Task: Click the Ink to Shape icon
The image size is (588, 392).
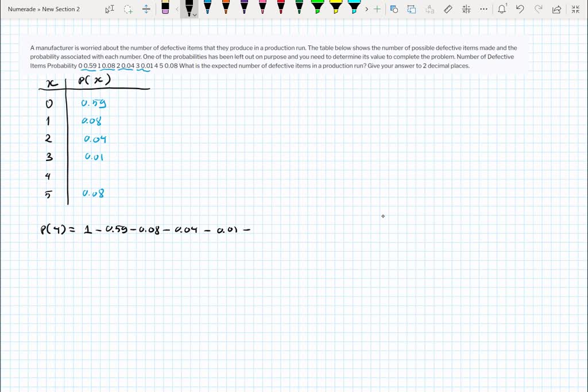Action: tap(412, 9)
